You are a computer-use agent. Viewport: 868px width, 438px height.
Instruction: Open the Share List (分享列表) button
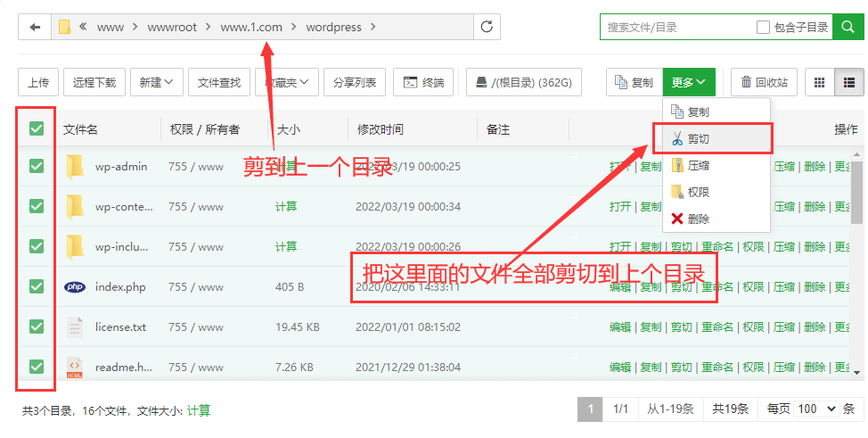(x=355, y=83)
